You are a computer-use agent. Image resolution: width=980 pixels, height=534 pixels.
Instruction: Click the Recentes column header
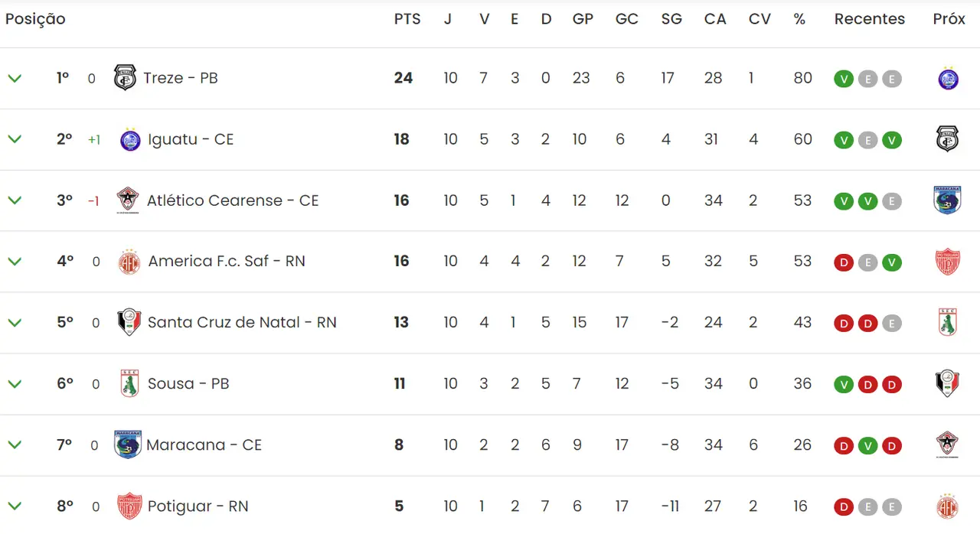(x=869, y=20)
